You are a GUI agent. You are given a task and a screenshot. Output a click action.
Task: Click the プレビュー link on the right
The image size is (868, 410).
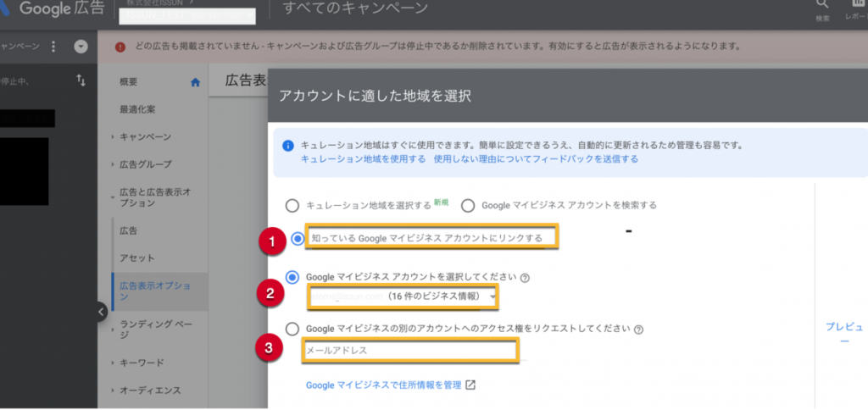(x=844, y=334)
